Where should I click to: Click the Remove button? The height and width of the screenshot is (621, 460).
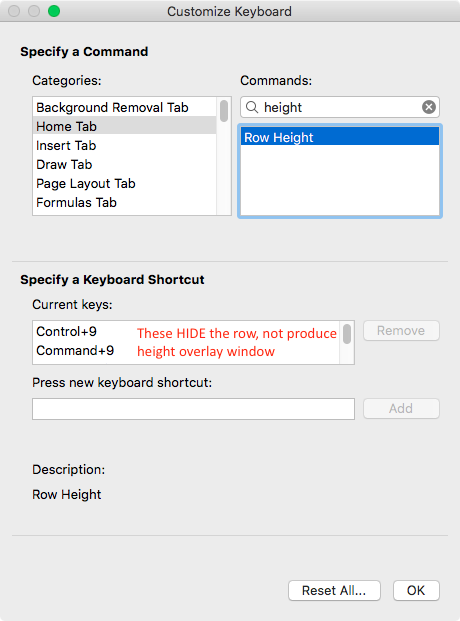(401, 330)
